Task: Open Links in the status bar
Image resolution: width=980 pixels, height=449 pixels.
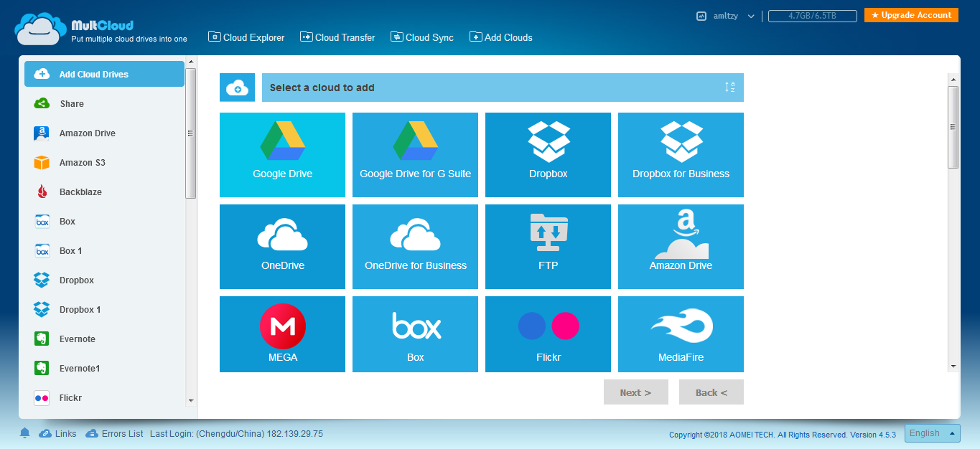Action: [x=57, y=433]
